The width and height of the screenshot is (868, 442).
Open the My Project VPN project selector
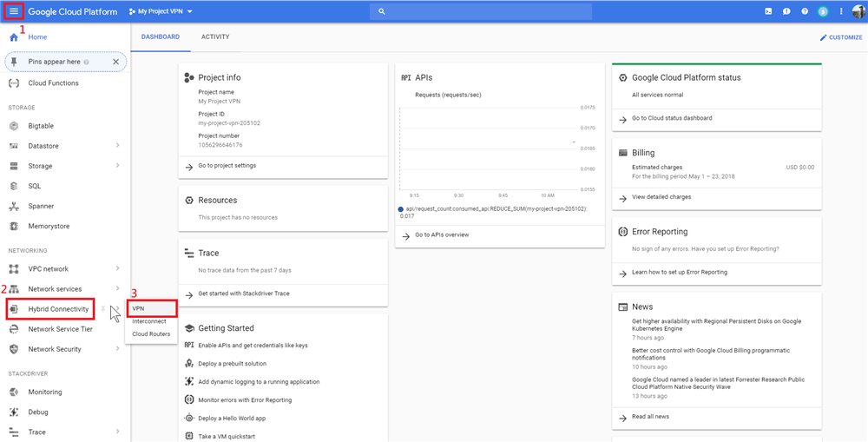pyautogui.click(x=161, y=11)
